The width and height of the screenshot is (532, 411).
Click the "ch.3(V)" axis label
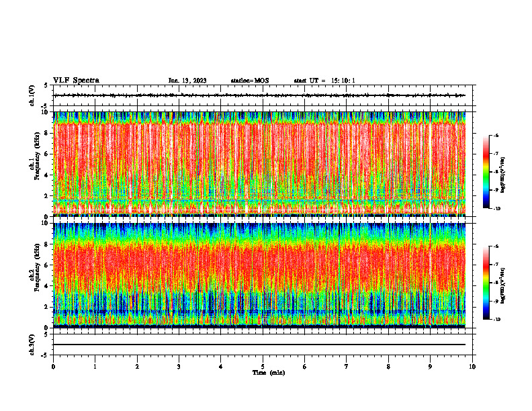(x=32, y=345)
